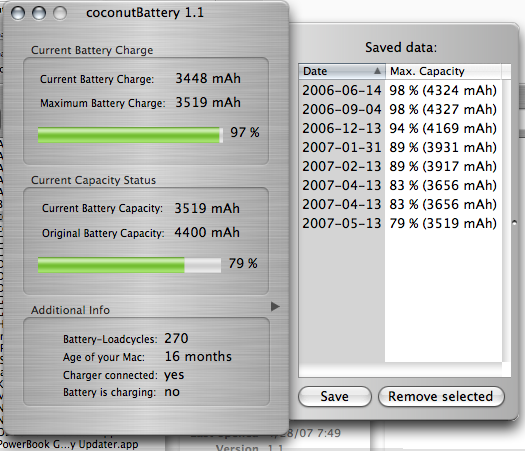
Task: Click the drawer edge resize handle
Action: click(x=514, y=222)
